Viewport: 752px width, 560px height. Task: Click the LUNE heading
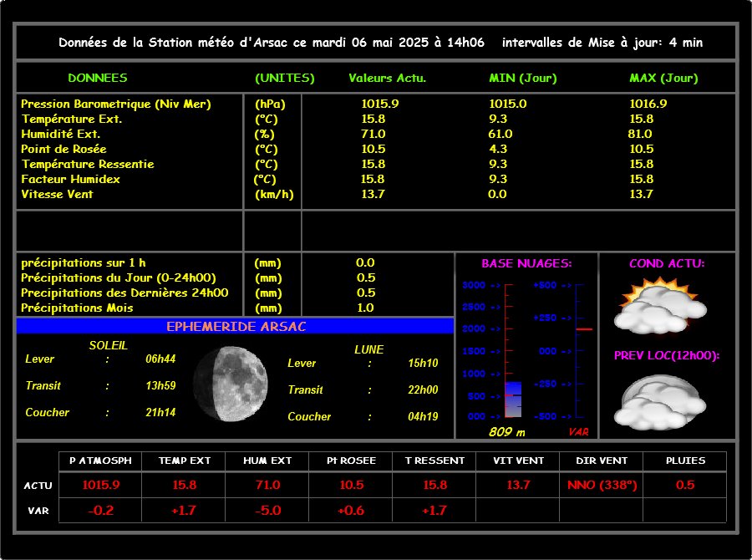(368, 350)
